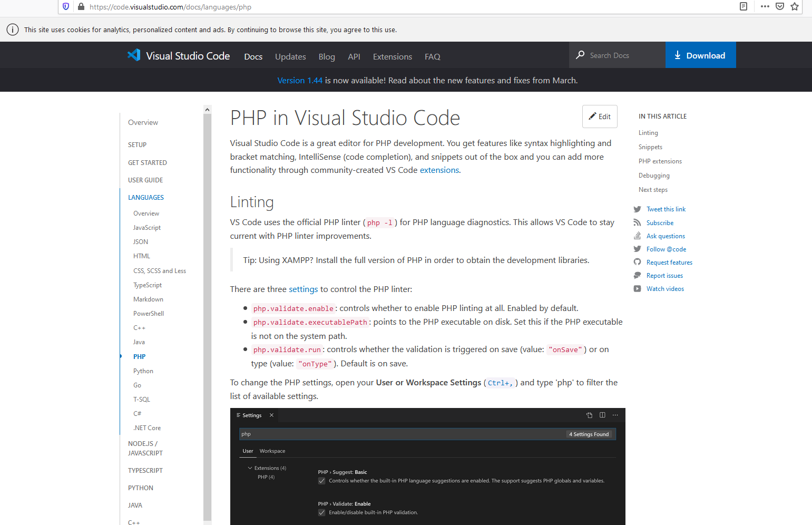This screenshot has width=812, height=525.
Task: Jump to Debugging in this article
Action: pyautogui.click(x=654, y=176)
